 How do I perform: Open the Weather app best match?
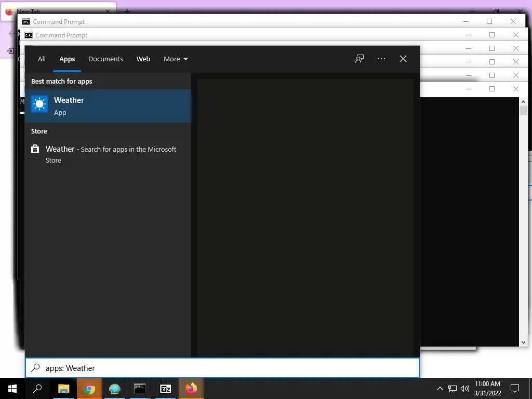pos(108,106)
